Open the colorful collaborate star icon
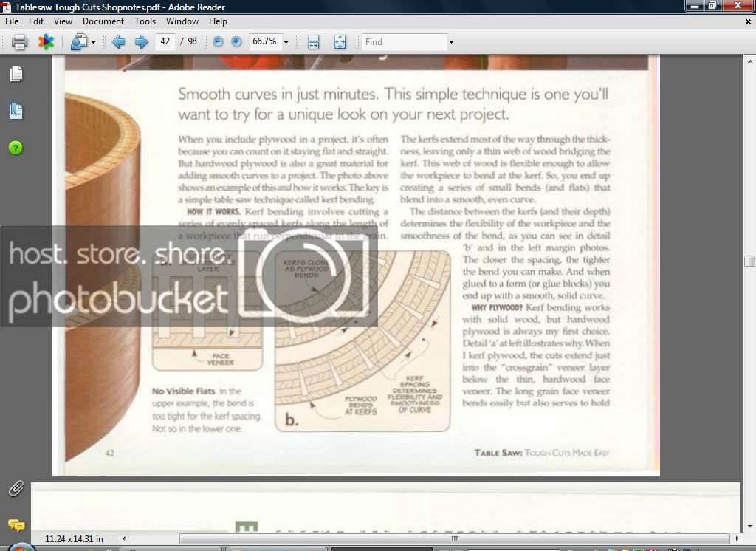The width and height of the screenshot is (756, 551). 47,42
